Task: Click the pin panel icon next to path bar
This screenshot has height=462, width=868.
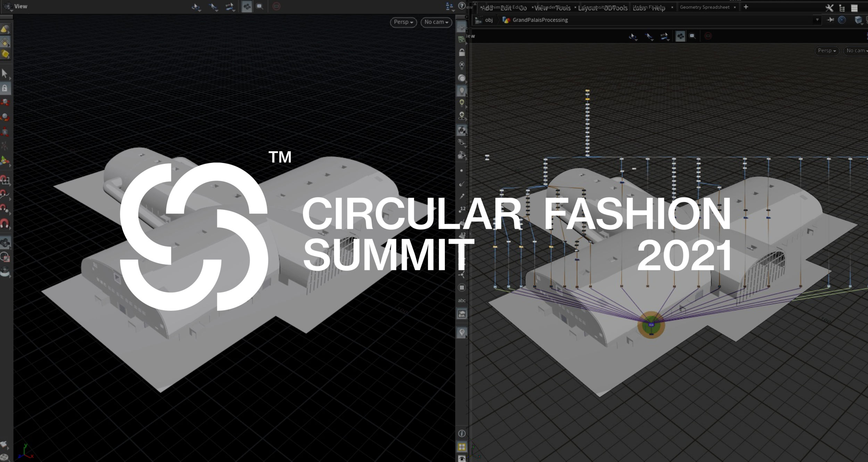Action: click(831, 20)
